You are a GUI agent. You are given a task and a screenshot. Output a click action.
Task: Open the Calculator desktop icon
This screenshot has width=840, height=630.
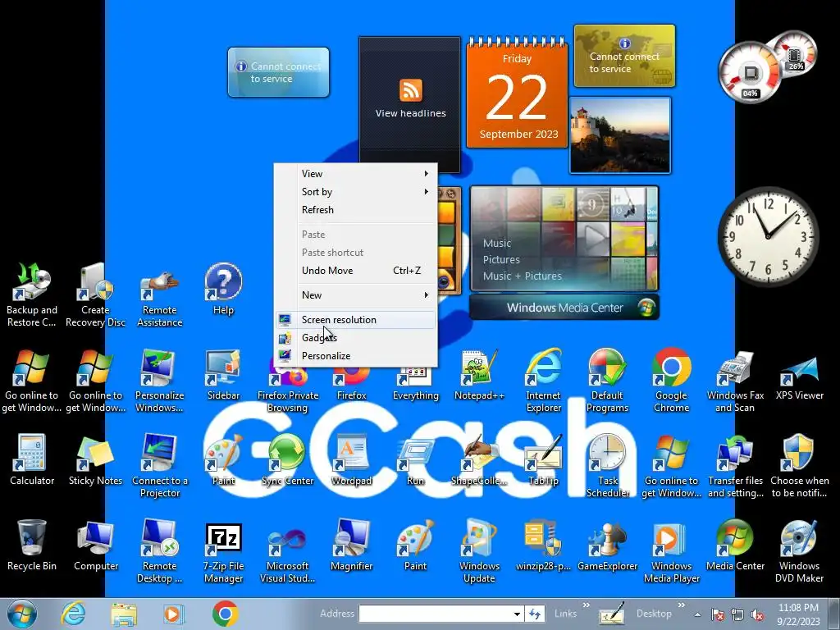[32, 459]
